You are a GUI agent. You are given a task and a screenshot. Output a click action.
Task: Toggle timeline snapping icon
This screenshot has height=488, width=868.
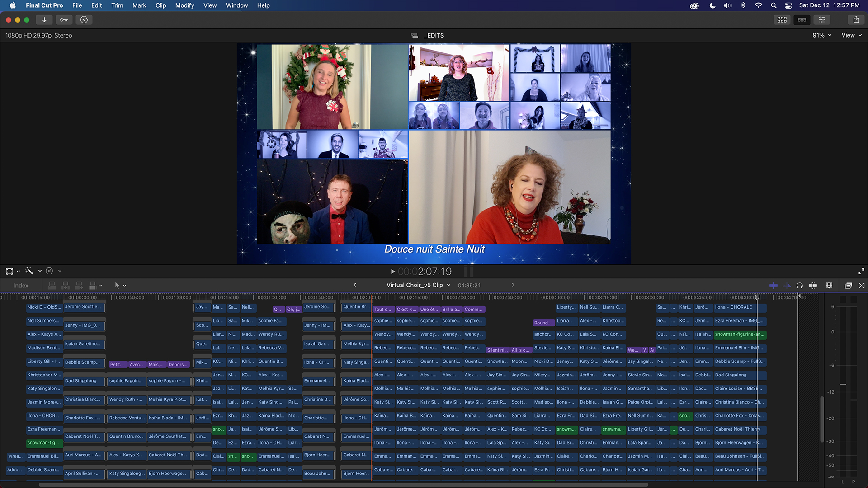[x=813, y=286]
